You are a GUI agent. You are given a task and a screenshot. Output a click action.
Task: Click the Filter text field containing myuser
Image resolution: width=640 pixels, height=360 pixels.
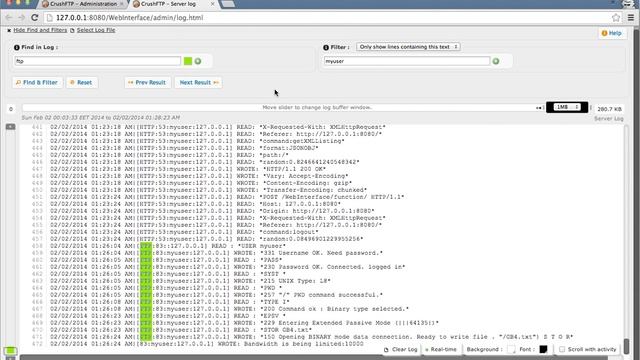pos(407,61)
